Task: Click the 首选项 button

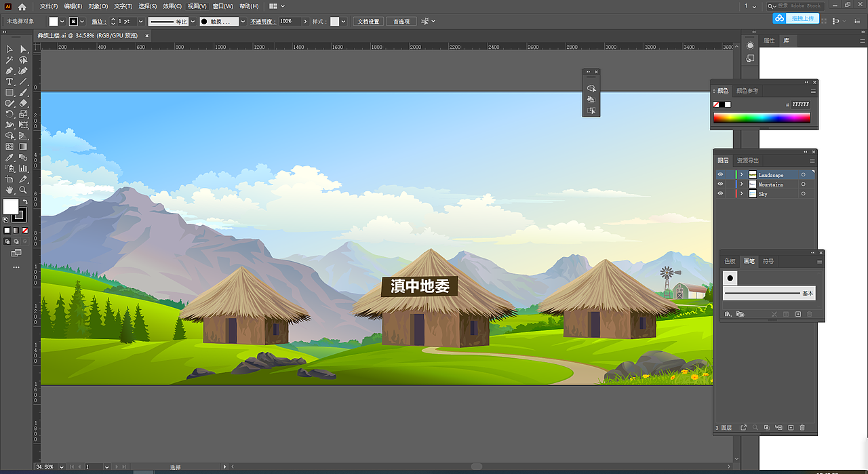Action: coord(401,22)
